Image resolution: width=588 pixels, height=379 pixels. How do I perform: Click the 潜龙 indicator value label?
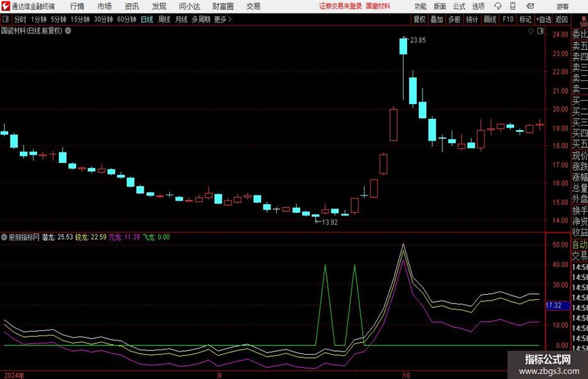(x=57, y=237)
